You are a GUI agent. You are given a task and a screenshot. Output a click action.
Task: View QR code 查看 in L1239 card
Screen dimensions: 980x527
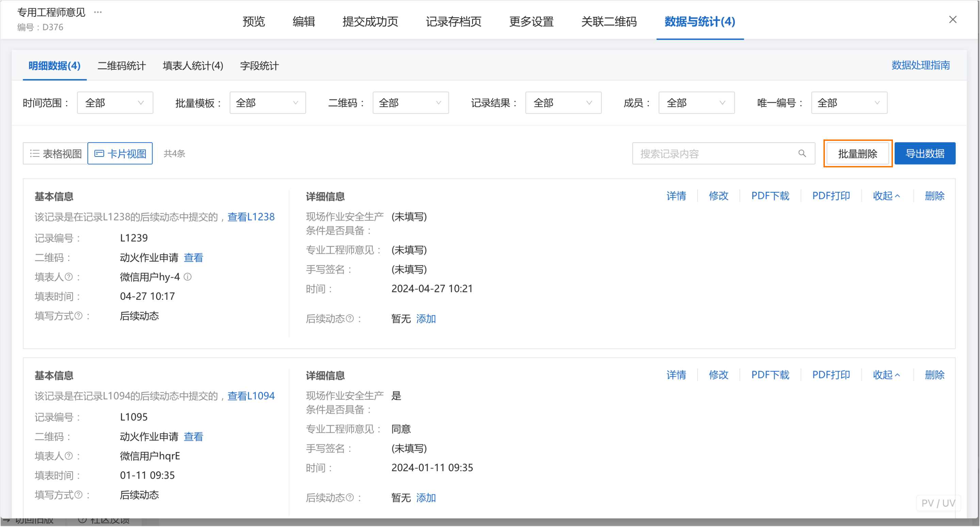click(193, 258)
